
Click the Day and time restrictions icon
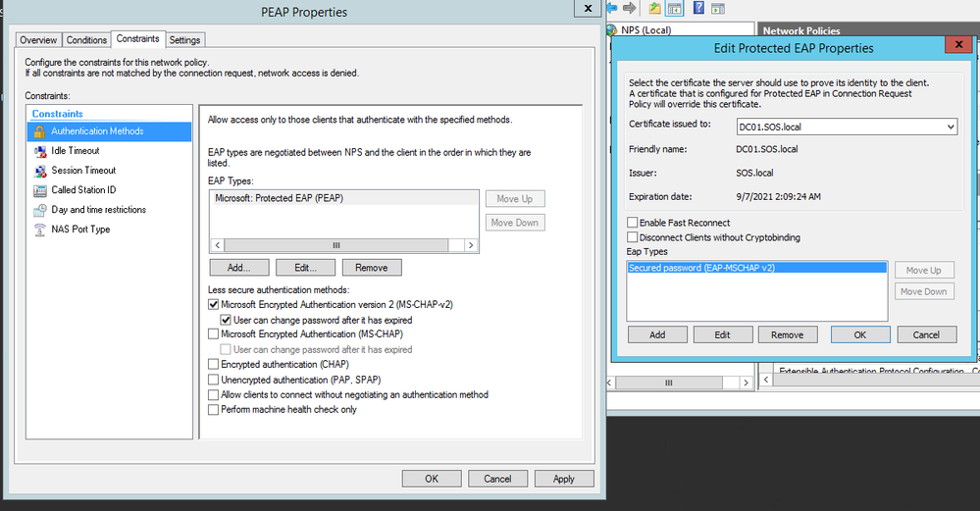[40, 210]
